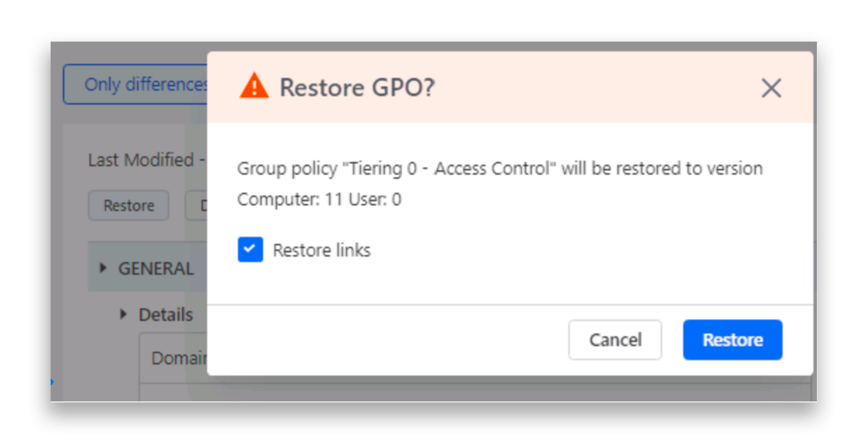Click the Tiering 0 - Access Control message line
868x444 pixels.
pyautogui.click(x=500, y=169)
